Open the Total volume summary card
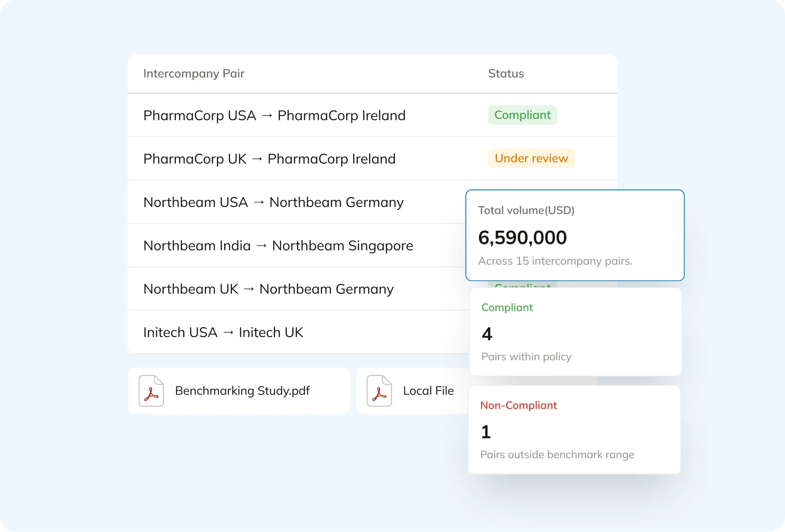 pyautogui.click(x=575, y=235)
